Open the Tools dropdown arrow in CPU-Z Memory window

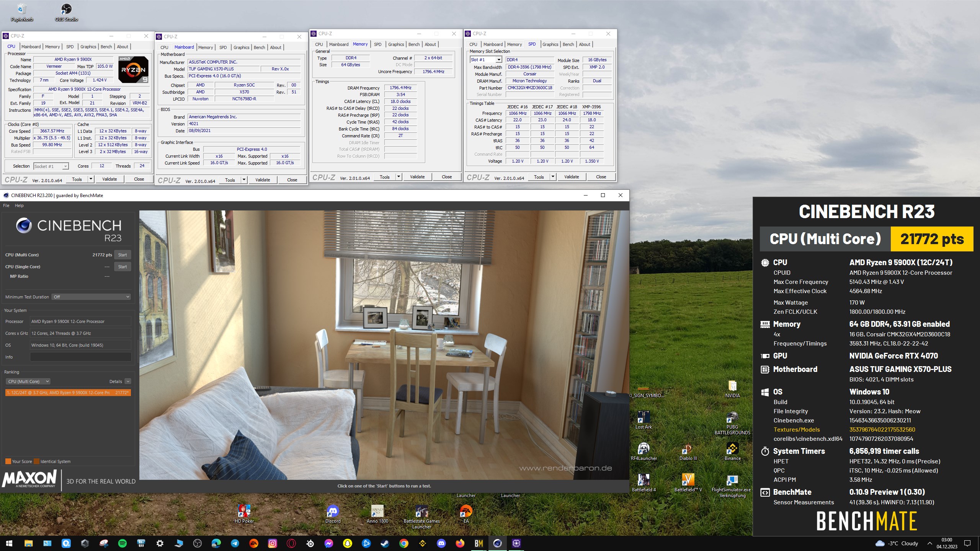pos(399,177)
